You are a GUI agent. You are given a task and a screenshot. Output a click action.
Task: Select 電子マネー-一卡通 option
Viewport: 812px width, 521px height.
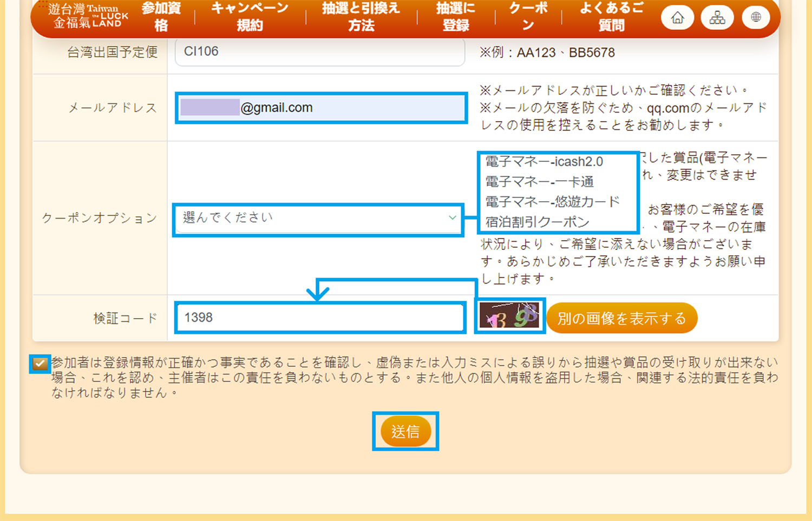click(539, 182)
